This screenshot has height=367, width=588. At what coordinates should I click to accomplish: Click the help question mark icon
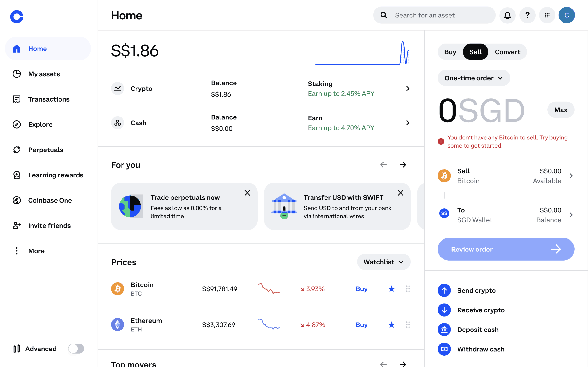point(527,15)
